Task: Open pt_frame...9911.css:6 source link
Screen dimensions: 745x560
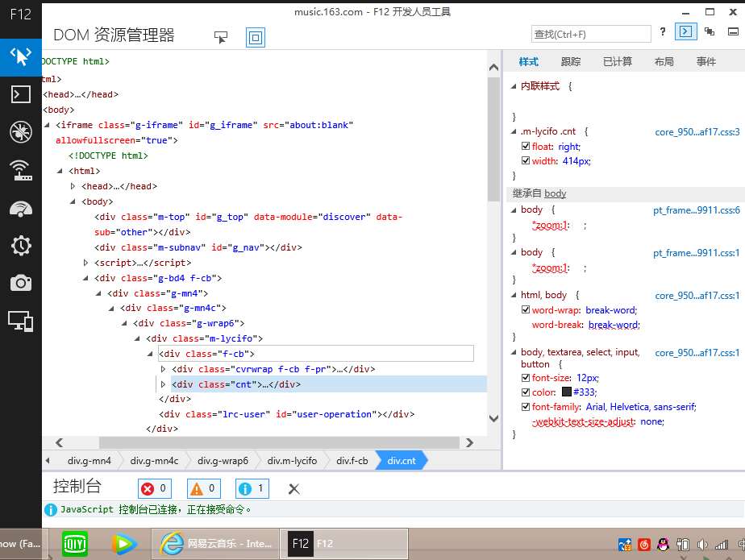Action: pos(696,210)
